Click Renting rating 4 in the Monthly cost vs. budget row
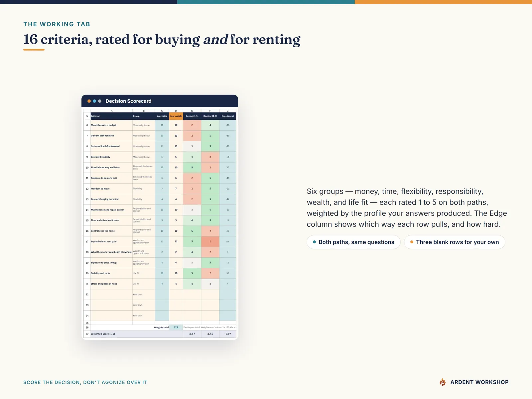Image resolution: width=532 pixels, height=399 pixels. pyautogui.click(x=210, y=125)
